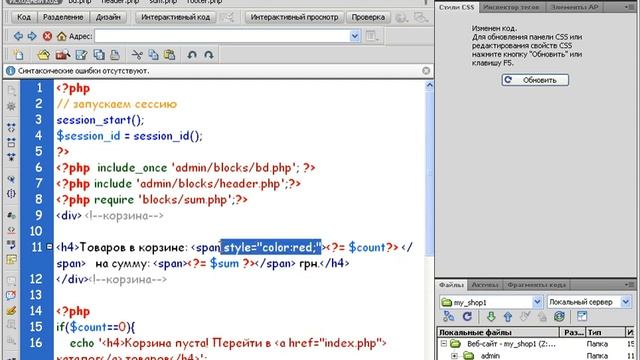
Task: Open the Open Documents list icon
Action: (11, 91)
